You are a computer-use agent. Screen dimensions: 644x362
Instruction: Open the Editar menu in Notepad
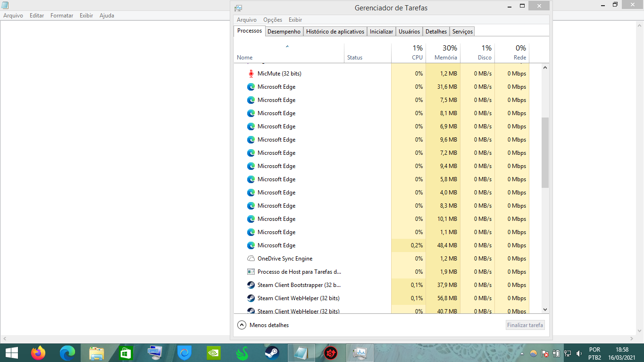click(x=37, y=16)
